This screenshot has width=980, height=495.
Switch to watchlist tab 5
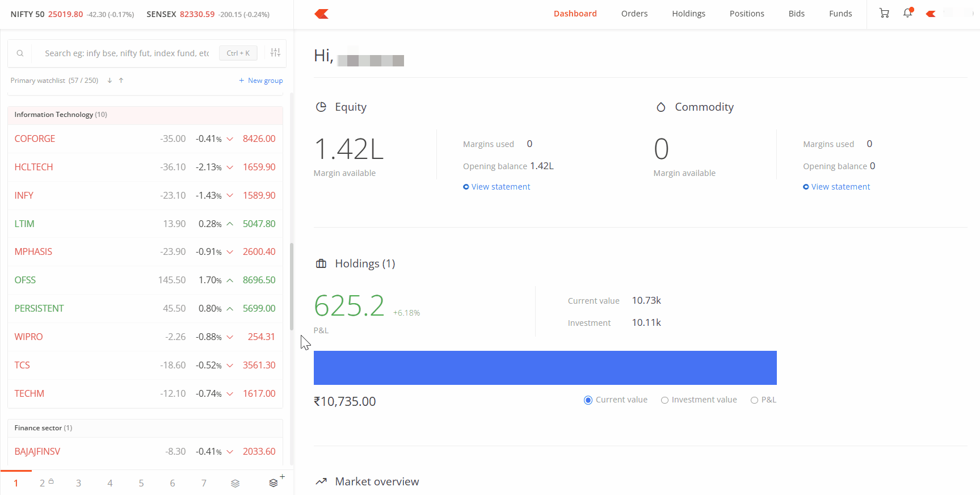(x=141, y=483)
